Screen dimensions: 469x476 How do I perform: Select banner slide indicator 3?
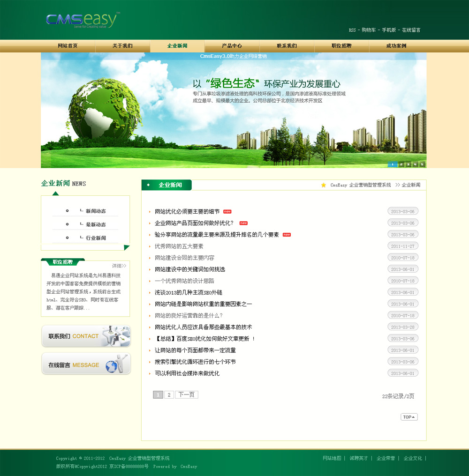click(x=408, y=164)
